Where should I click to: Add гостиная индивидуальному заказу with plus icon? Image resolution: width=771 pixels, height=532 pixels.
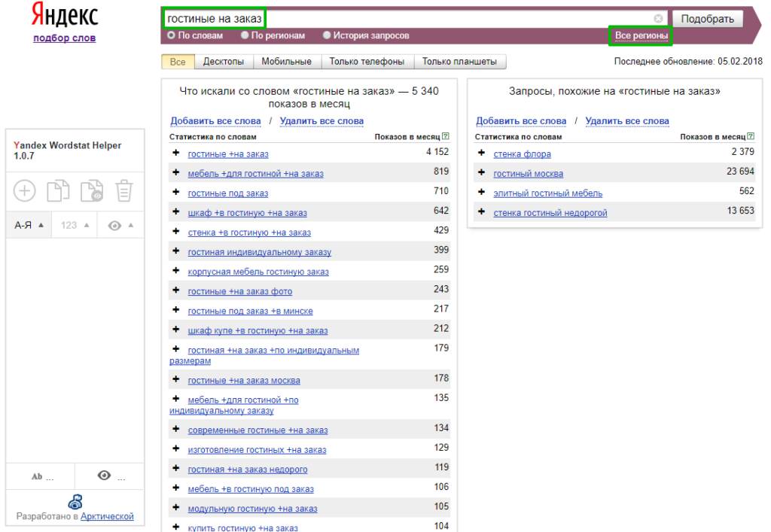click(x=176, y=251)
